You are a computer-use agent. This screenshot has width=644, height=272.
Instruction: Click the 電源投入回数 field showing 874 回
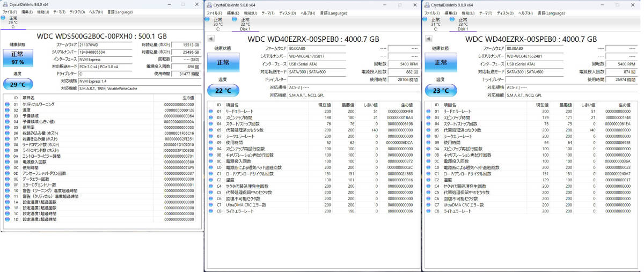621,71
